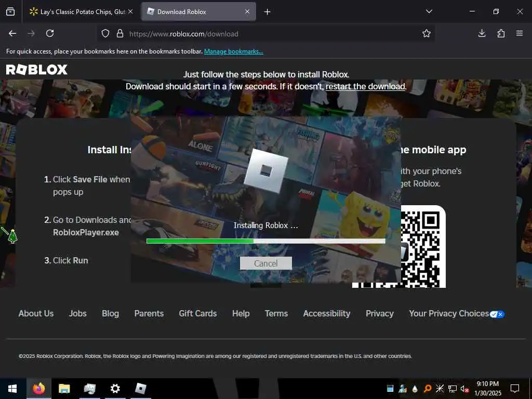Click the Roblox logo in the header

(37, 70)
